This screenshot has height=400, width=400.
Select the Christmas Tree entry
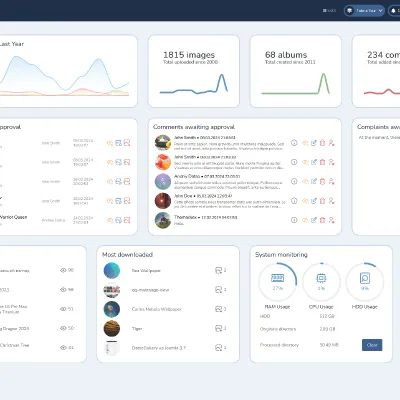(x=15, y=345)
